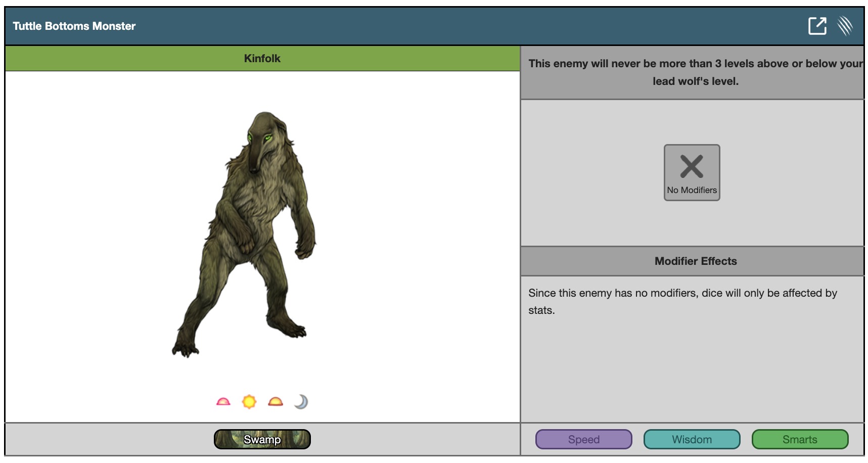Select the orange dusk sunset icon
Screen dimensions: 868x463
click(x=276, y=402)
